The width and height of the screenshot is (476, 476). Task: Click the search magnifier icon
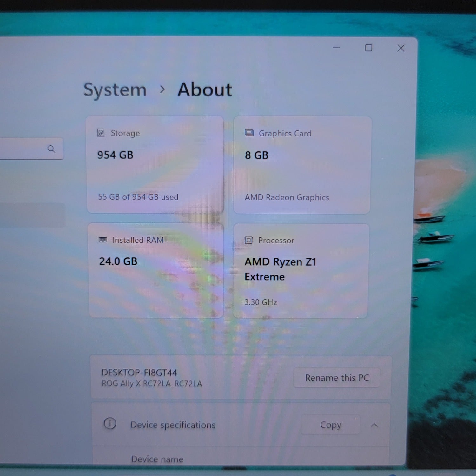(51, 149)
